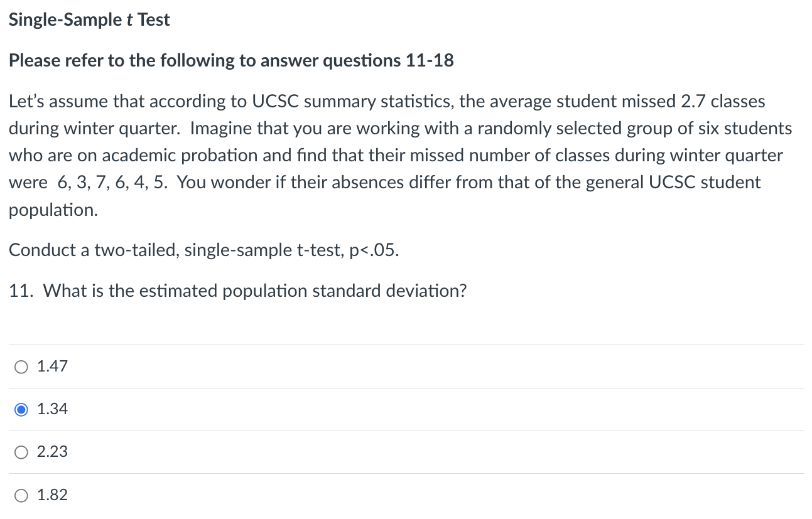Screen dimensions: 812x519
Task: Select the 1.47 radio button
Action: click(21, 367)
